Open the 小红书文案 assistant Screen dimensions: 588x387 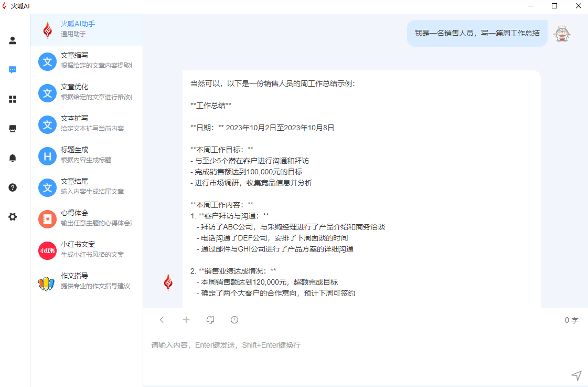(x=87, y=250)
